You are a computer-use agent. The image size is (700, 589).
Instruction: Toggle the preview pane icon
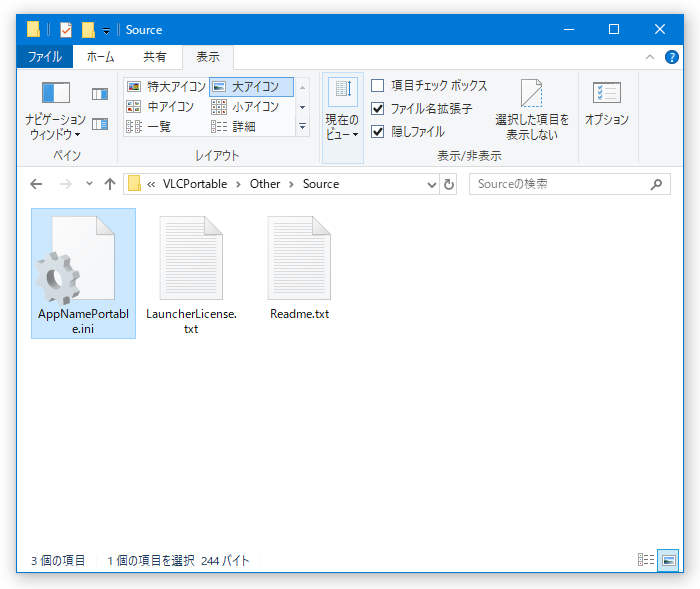[x=100, y=94]
